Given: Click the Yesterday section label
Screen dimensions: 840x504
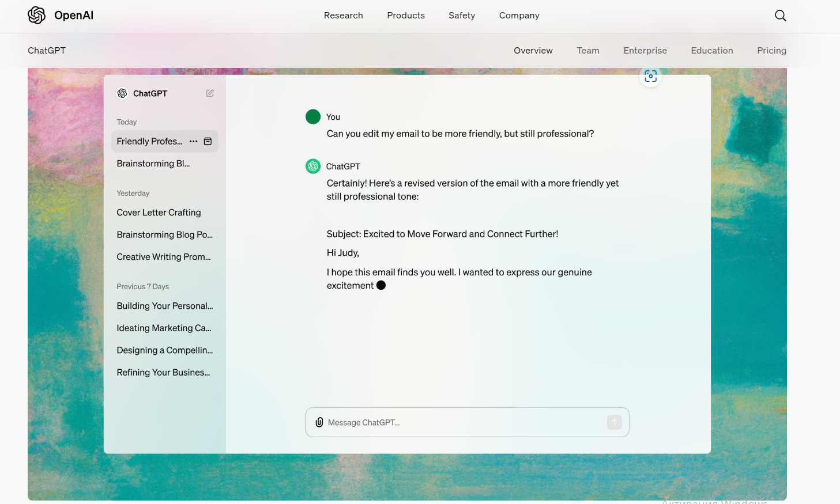Looking at the screenshot, I should tap(133, 194).
